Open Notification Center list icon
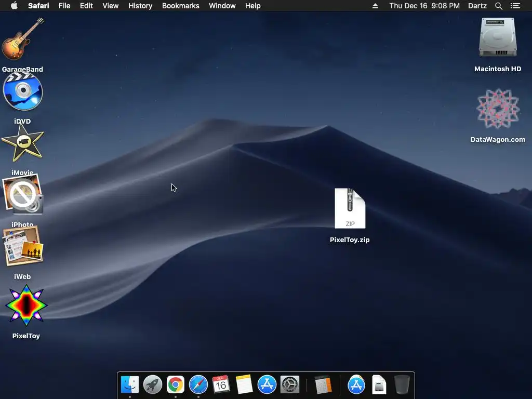Image resolution: width=532 pixels, height=399 pixels. (x=515, y=6)
